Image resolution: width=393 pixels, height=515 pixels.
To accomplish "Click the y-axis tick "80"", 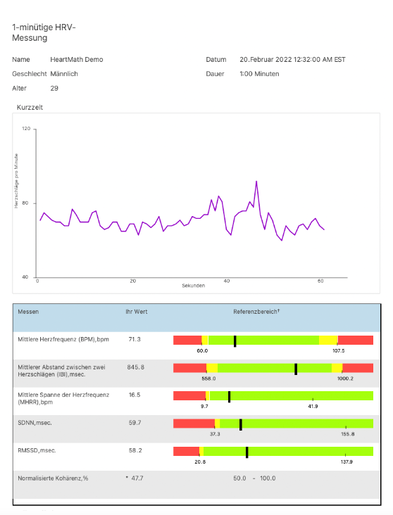I will (x=25, y=203).
